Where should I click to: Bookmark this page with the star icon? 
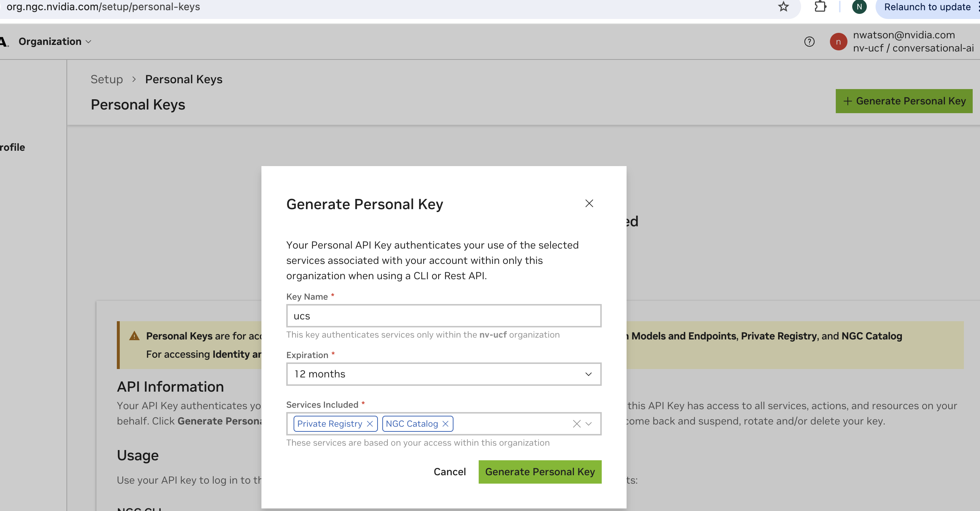[x=783, y=7]
